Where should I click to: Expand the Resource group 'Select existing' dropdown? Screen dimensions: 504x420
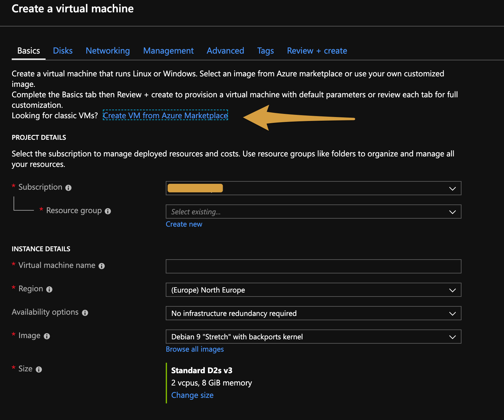point(313,212)
